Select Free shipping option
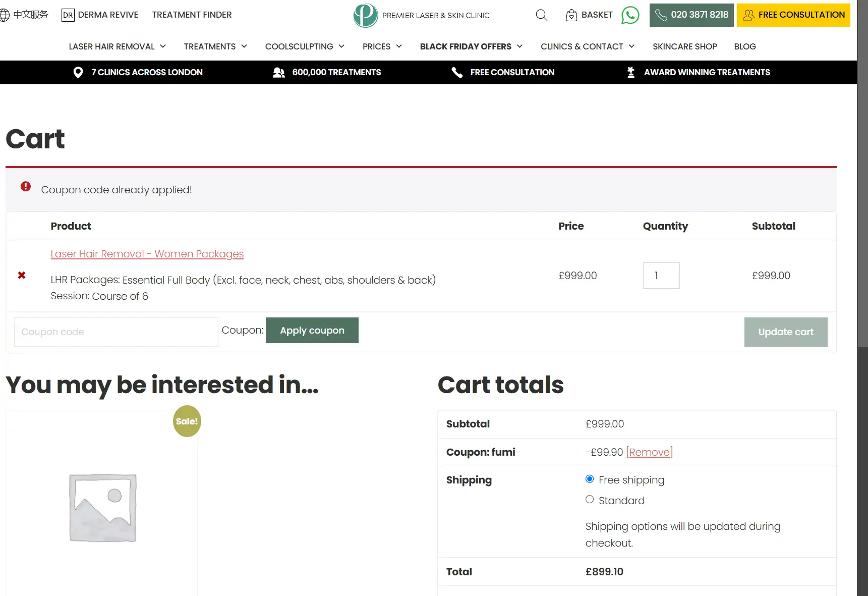 click(x=590, y=479)
